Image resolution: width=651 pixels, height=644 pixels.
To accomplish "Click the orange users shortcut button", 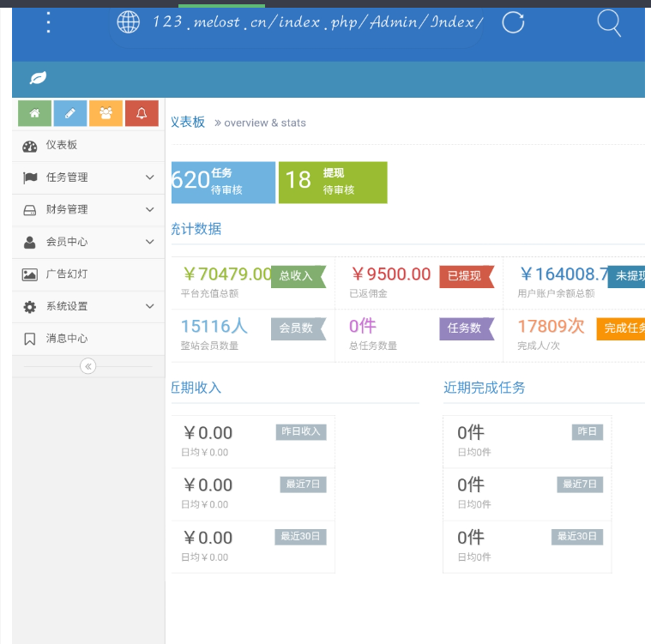I will pyautogui.click(x=105, y=113).
